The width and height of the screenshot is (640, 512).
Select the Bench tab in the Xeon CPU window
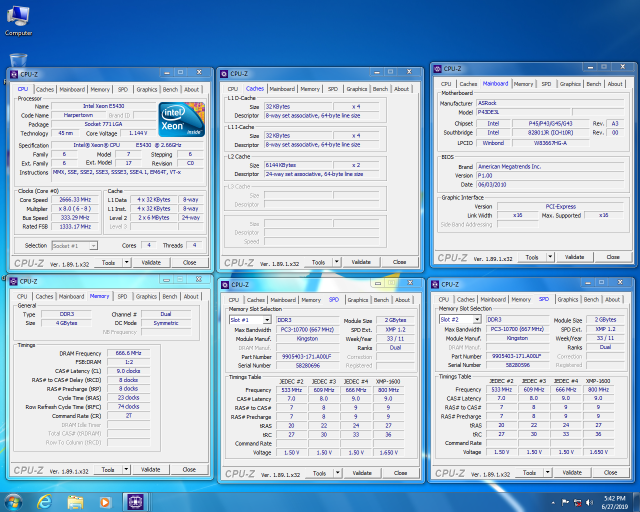pos(169,89)
